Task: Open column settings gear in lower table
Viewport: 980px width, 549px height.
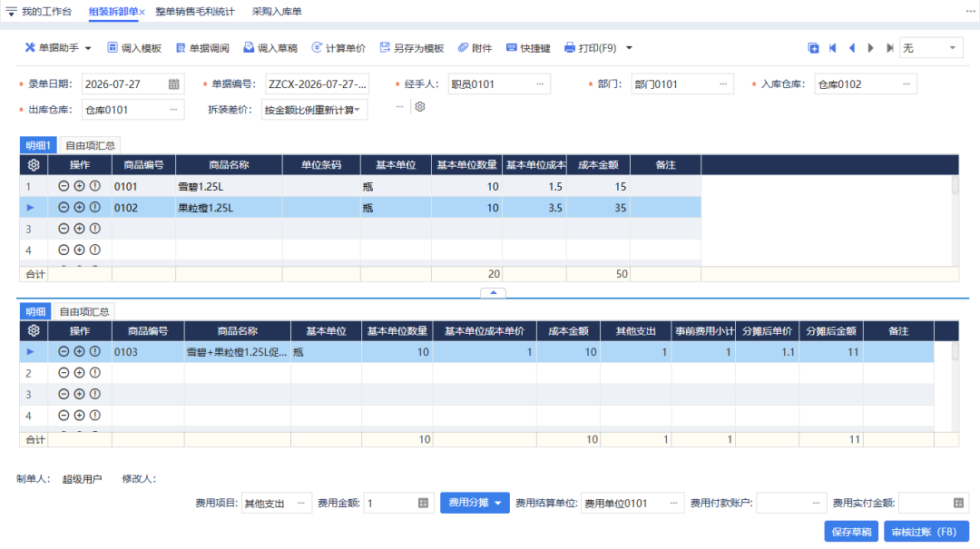Action: coord(34,331)
